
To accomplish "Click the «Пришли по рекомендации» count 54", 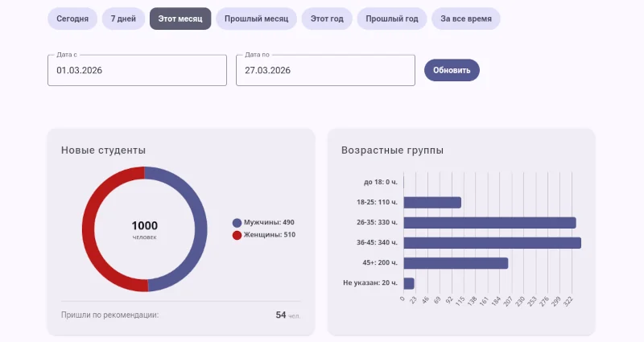I will [x=281, y=315].
